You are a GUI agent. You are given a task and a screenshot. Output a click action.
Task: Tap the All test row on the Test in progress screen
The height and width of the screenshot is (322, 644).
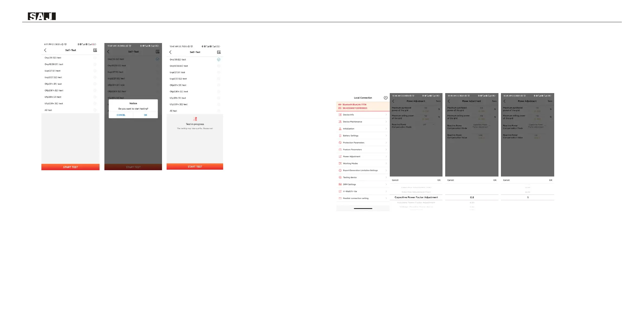[195, 111]
